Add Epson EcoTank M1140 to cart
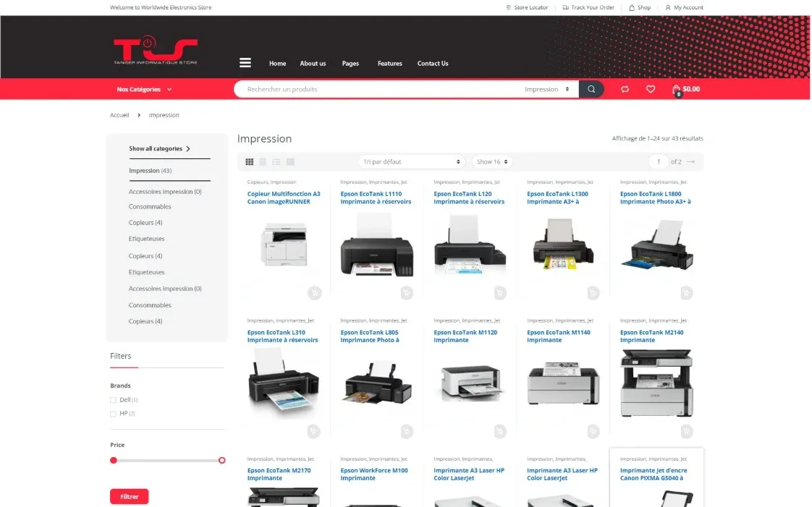Screen dimensions: 812x507 [593, 431]
